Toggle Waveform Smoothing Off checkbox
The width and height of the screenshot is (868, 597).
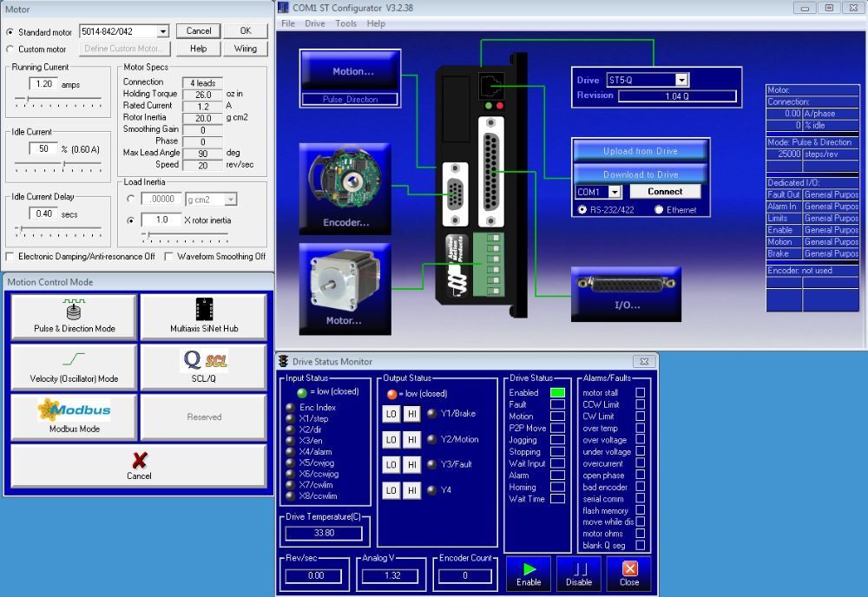pos(169,257)
